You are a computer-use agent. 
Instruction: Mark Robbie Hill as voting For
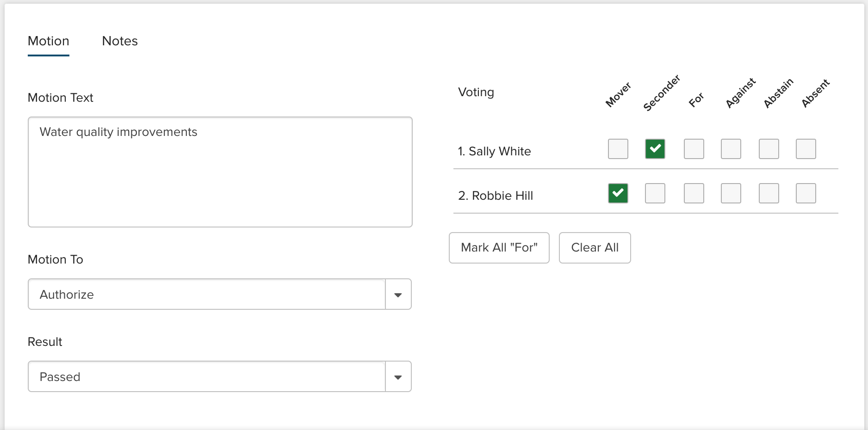[694, 193]
